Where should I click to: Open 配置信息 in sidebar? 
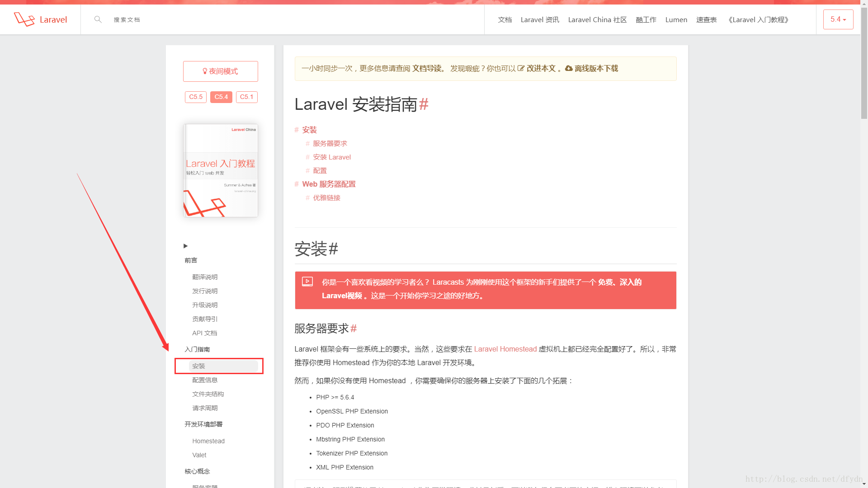(x=205, y=380)
